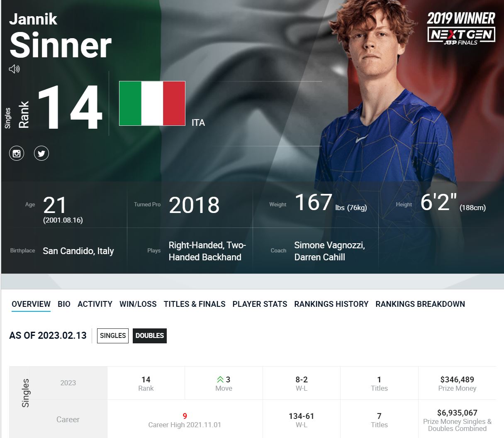Viewport: 504px width, 438px height.
Task: Open Jannik Sinner's Twitter profile icon
Action: click(x=41, y=153)
